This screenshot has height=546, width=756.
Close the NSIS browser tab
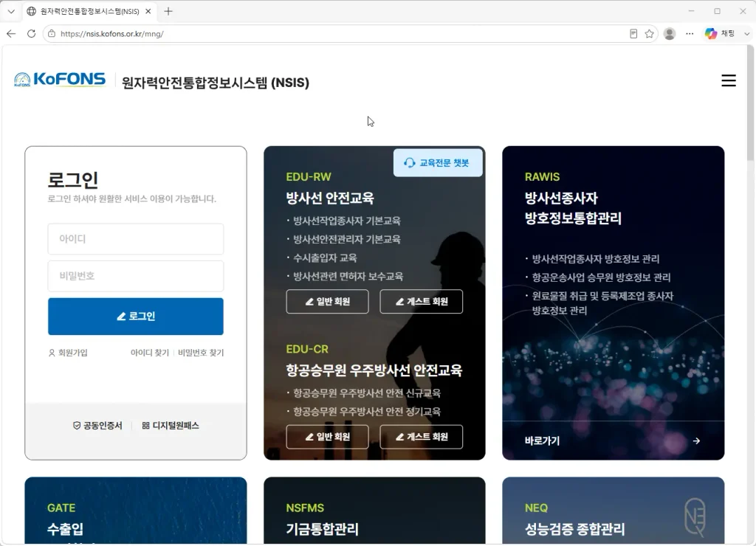[148, 11]
